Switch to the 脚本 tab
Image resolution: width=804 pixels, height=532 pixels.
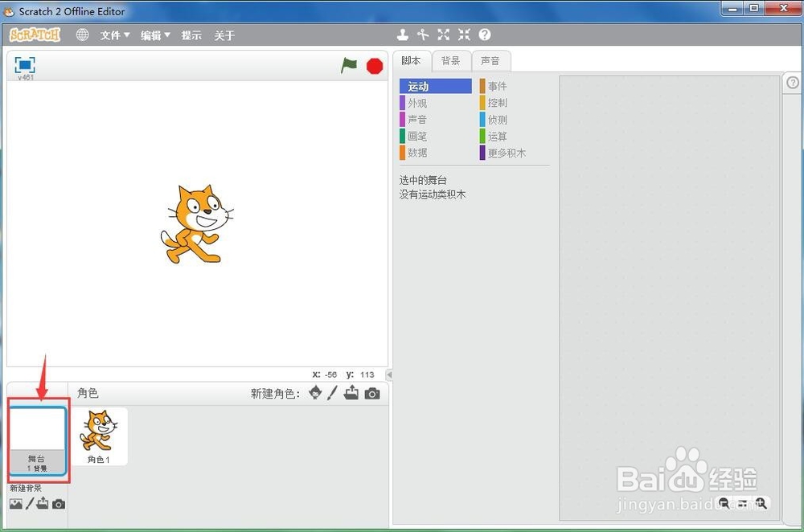click(411, 61)
